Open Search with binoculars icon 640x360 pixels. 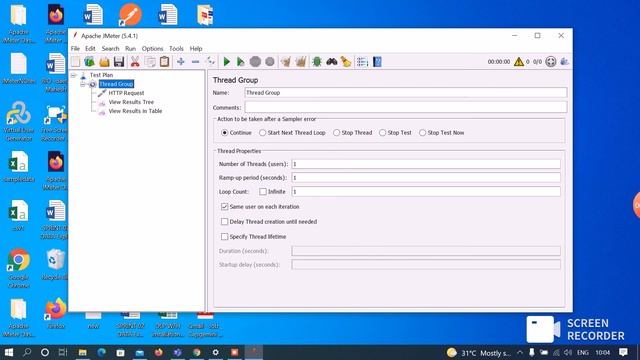[331, 62]
